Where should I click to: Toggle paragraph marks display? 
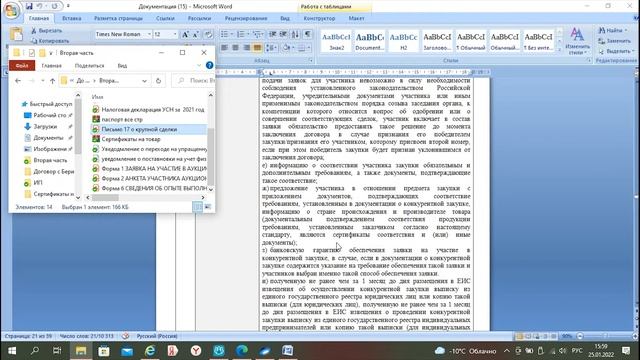308,34
